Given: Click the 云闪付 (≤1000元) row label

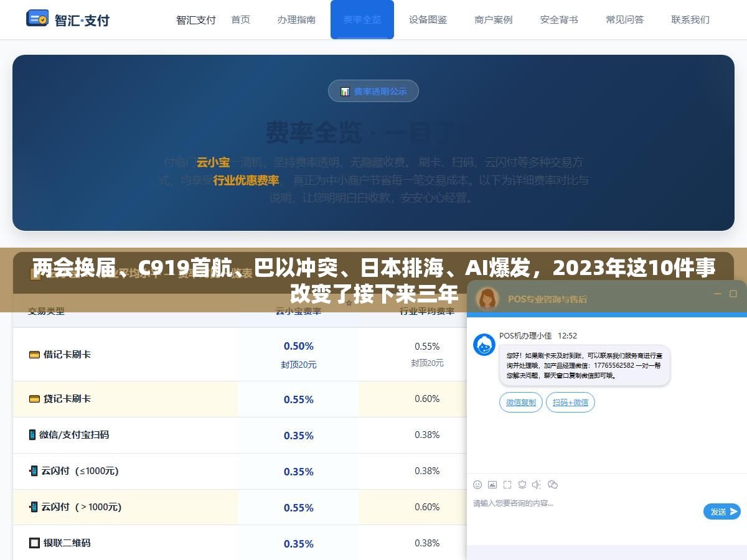Looking at the screenshot, I should (x=80, y=471).
